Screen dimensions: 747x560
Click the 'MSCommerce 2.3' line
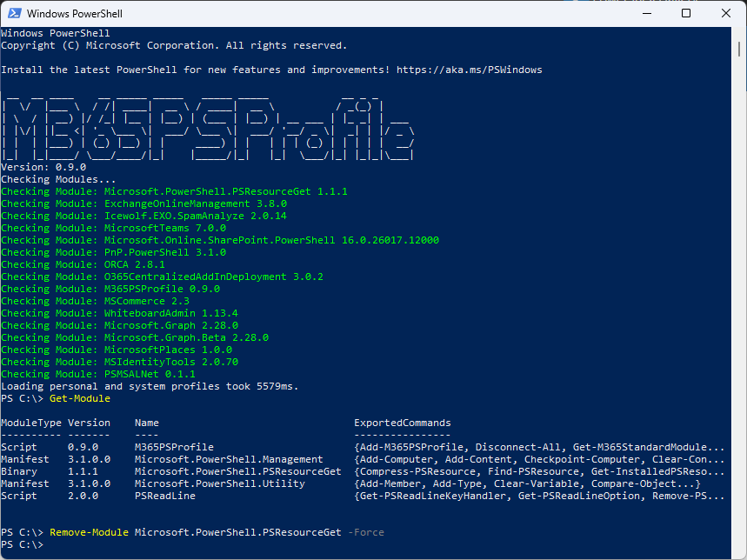(x=96, y=302)
